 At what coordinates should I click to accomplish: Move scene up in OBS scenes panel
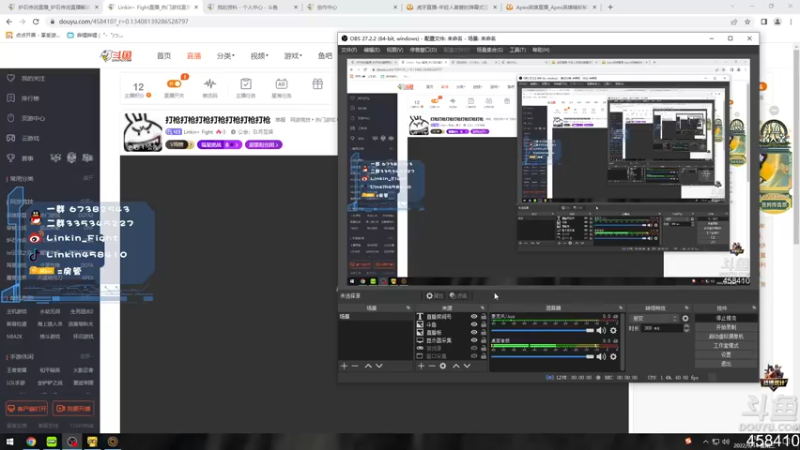pyautogui.click(x=368, y=366)
